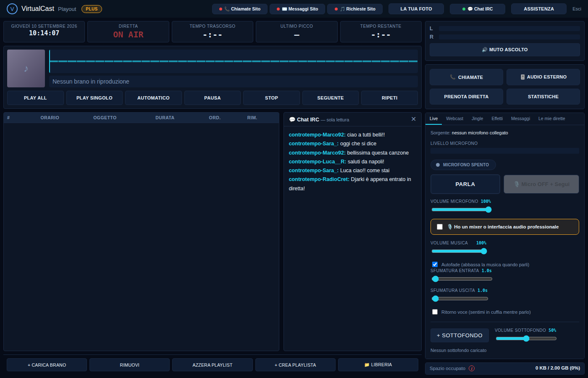
Task: Switch to the Effetti tab
Action: 497,119
